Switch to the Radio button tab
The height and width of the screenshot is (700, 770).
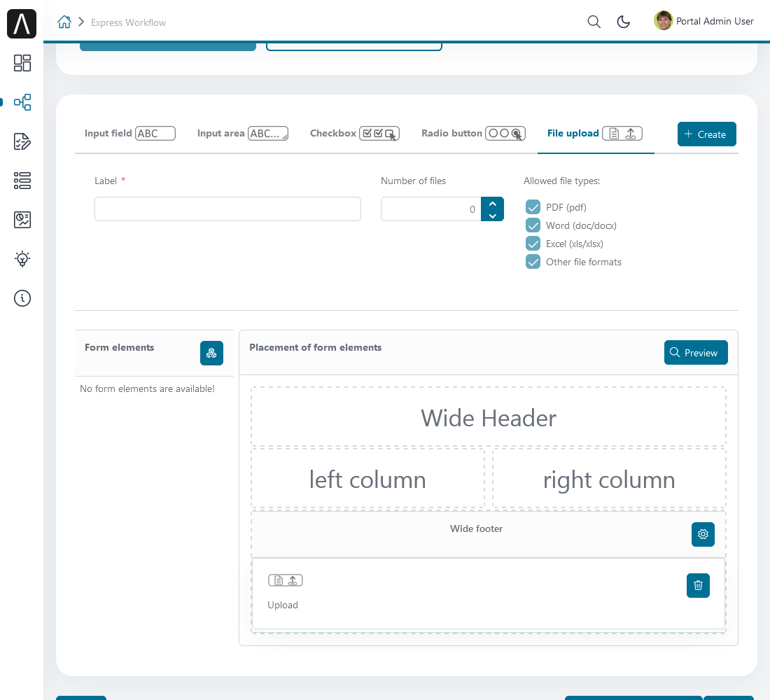[x=473, y=134]
